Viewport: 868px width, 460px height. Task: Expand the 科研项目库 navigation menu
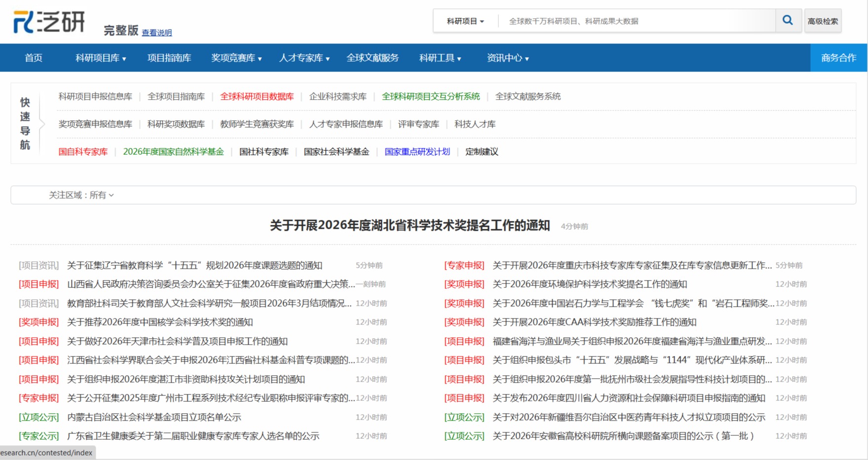[100, 58]
